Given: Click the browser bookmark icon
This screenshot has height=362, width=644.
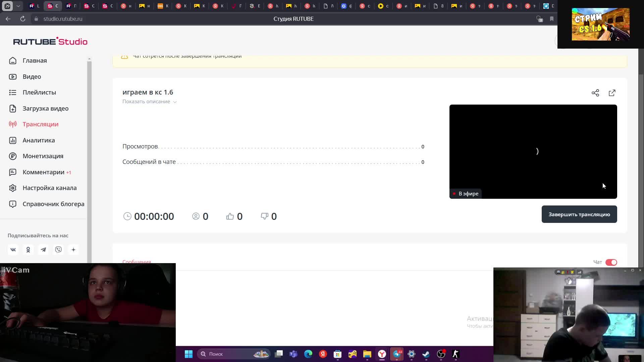Looking at the screenshot, I should tap(551, 19).
